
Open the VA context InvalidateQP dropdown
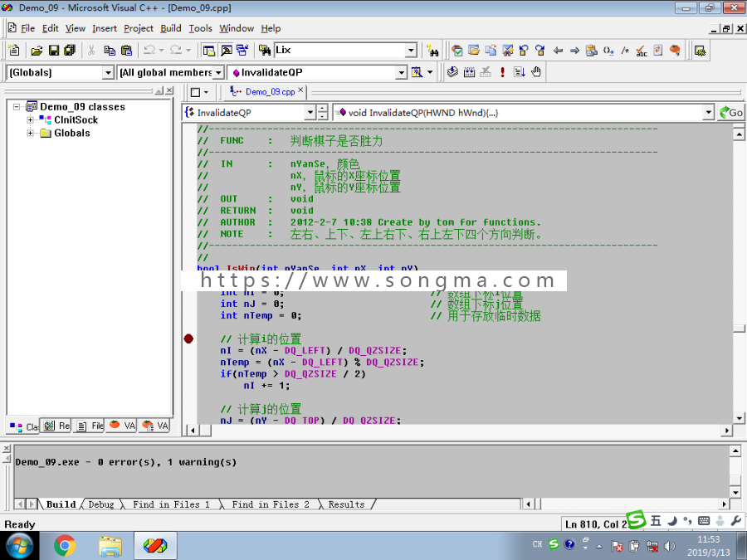pos(310,112)
